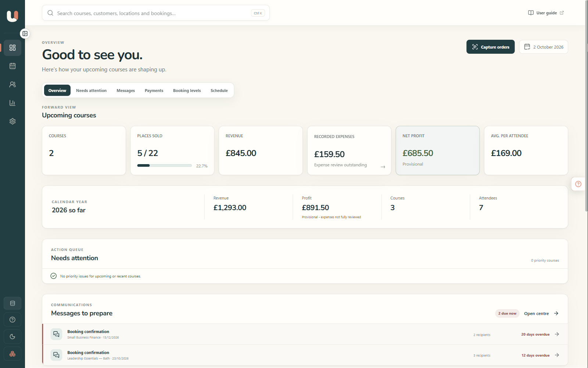
Task: Toggle dark mode moon icon
Action: coord(12,336)
